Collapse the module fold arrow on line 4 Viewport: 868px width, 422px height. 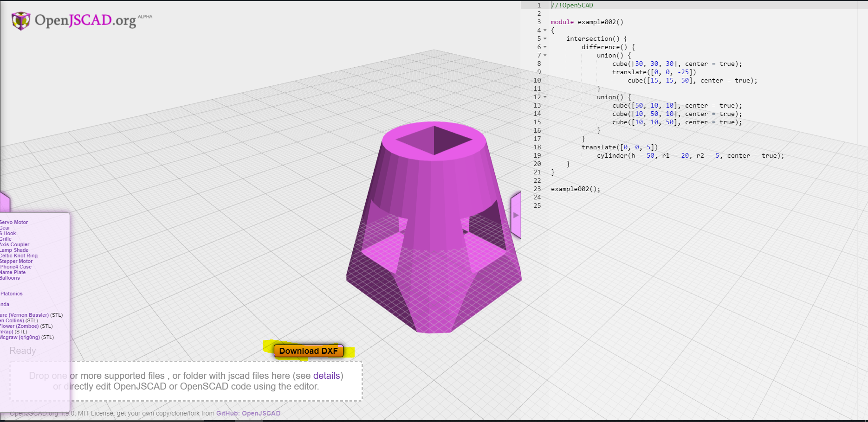point(544,31)
